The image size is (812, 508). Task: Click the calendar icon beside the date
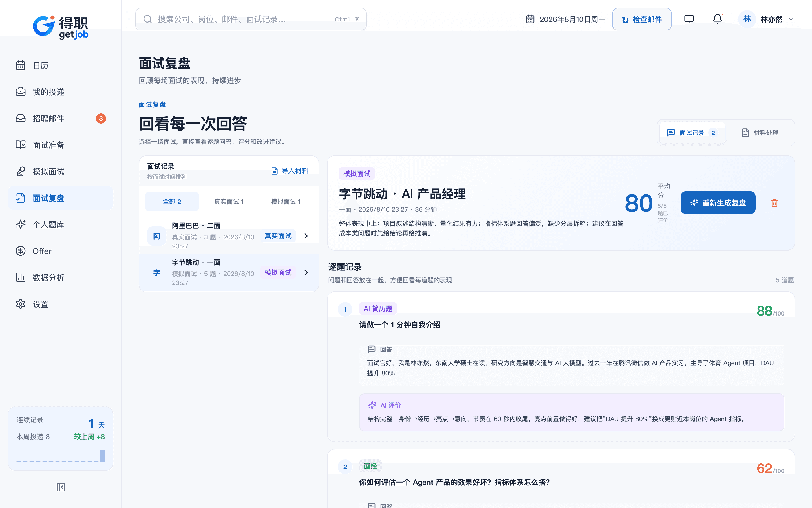530,19
